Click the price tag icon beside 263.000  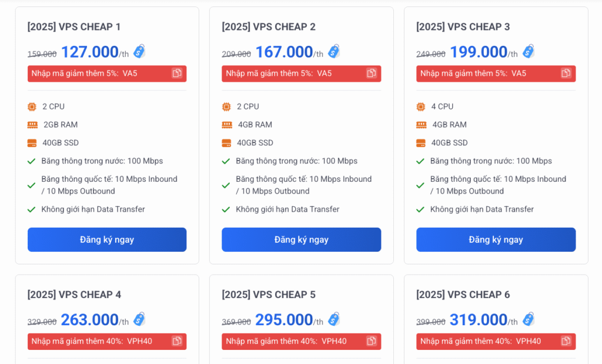(x=139, y=319)
